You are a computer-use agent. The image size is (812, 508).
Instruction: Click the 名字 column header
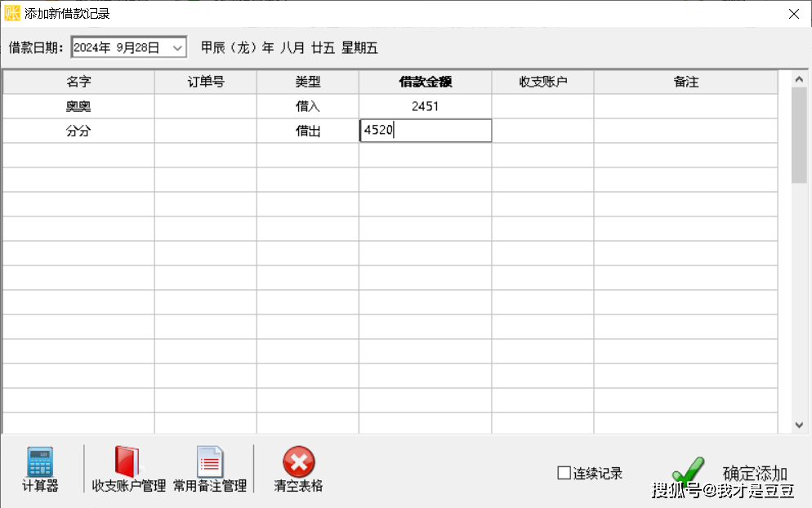tap(78, 82)
